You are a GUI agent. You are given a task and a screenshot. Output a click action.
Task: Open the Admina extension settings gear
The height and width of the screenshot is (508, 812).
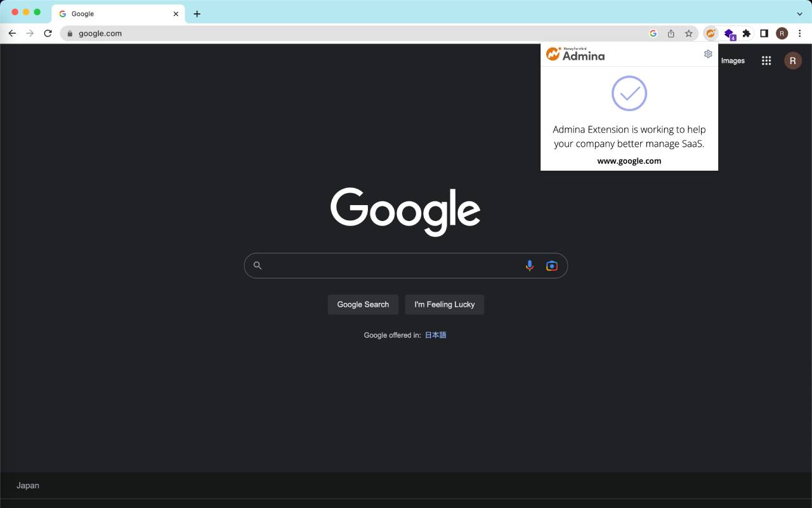click(708, 54)
